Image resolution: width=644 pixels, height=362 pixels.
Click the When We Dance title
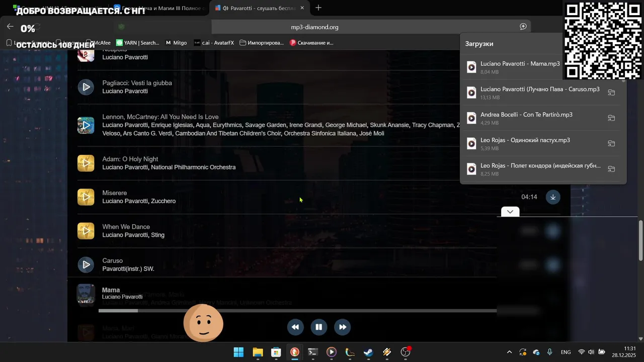[x=126, y=227]
